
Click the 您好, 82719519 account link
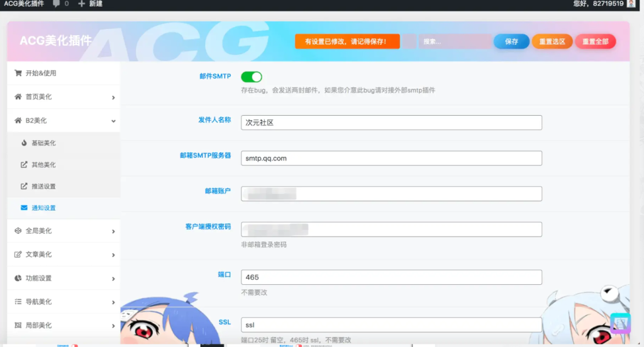[599, 4]
